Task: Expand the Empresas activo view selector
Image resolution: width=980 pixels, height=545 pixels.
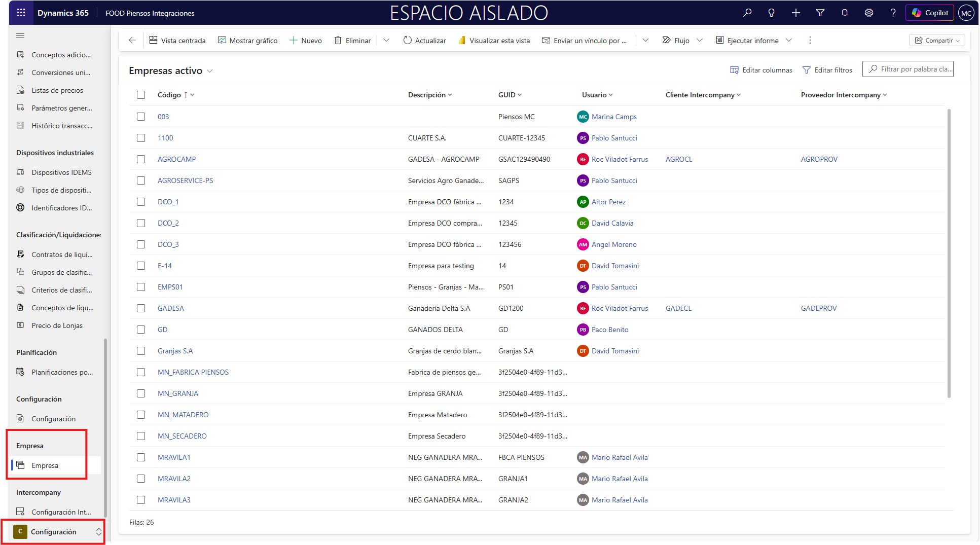Action: [x=209, y=71]
